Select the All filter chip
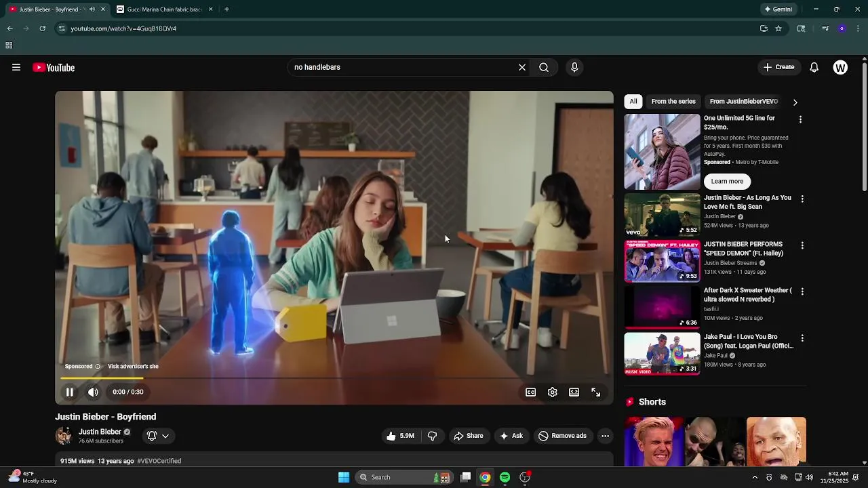The height and width of the screenshot is (488, 868). (x=633, y=102)
